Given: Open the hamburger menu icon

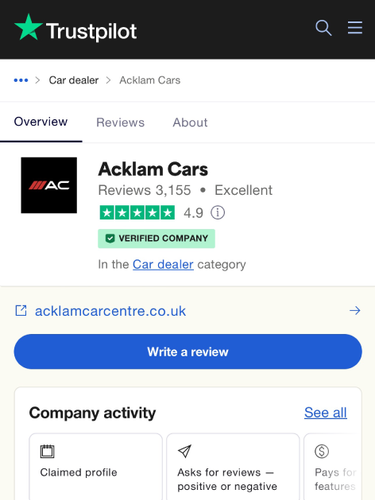Looking at the screenshot, I should point(355,28).
